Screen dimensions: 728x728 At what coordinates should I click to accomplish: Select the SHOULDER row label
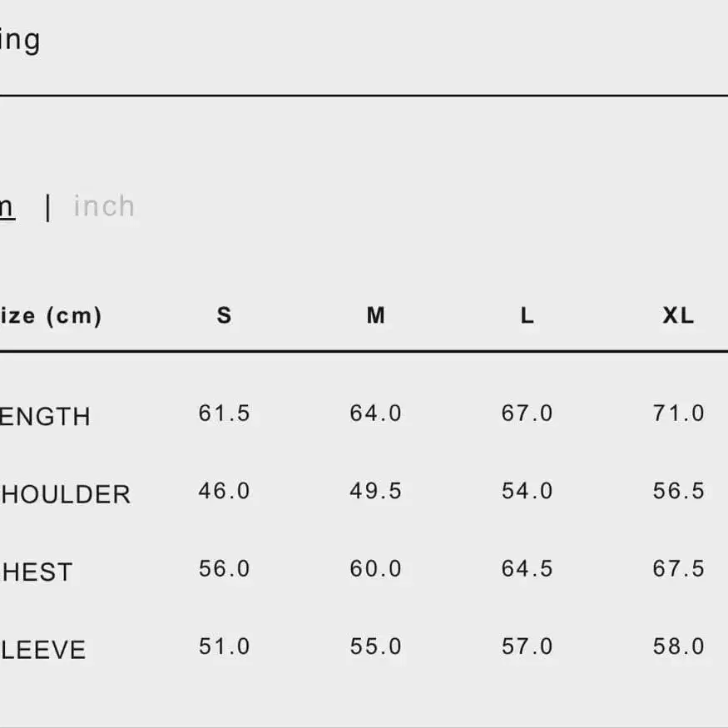pos(65,495)
